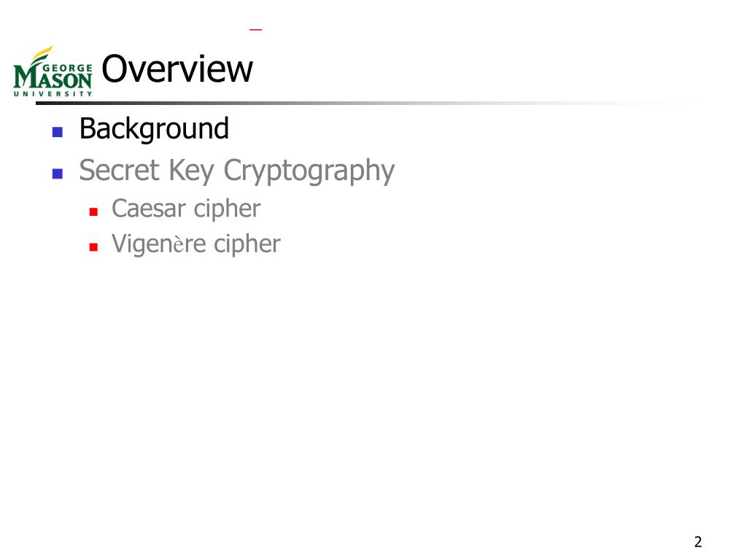Click the word cipher after Vigenère
Screen dimensions: 747x560
tap(247, 245)
